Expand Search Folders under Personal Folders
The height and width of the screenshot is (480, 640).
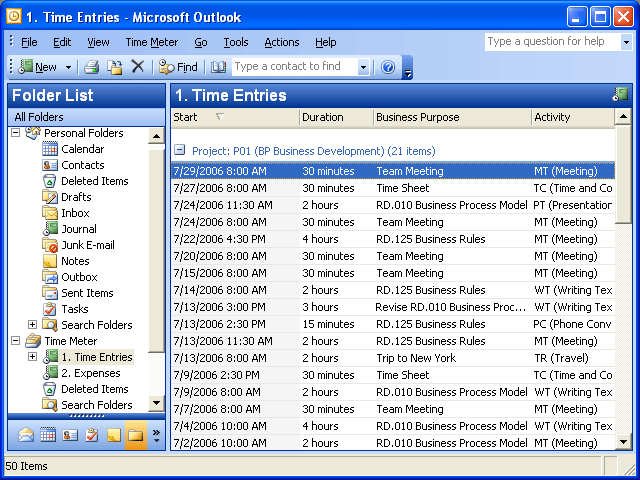tap(32, 324)
